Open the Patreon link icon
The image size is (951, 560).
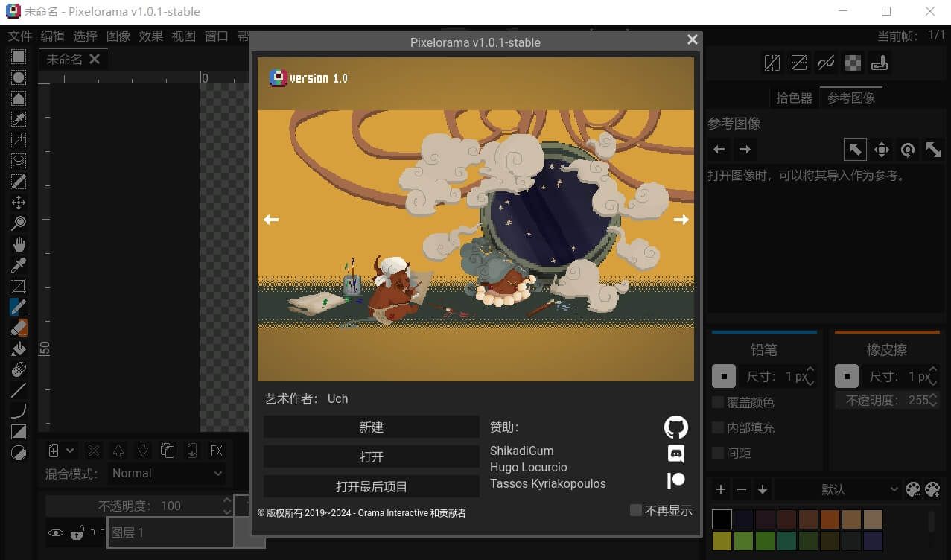coord(676,480)
